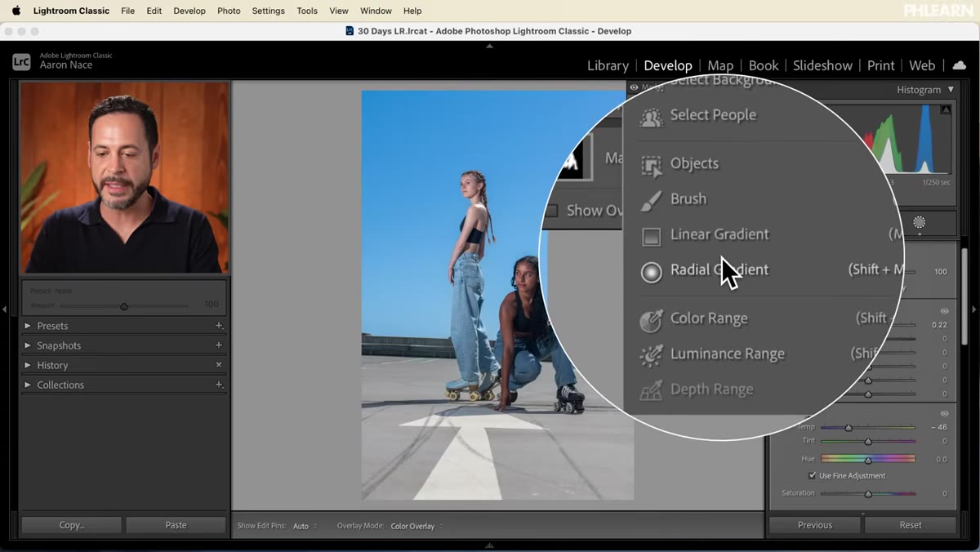Image resolution: width=980 pixels, height=552 pixels.
Task: Open Show Edit Pins Auto dropdown
Action: pyautogui.click(x=305, y=526)
